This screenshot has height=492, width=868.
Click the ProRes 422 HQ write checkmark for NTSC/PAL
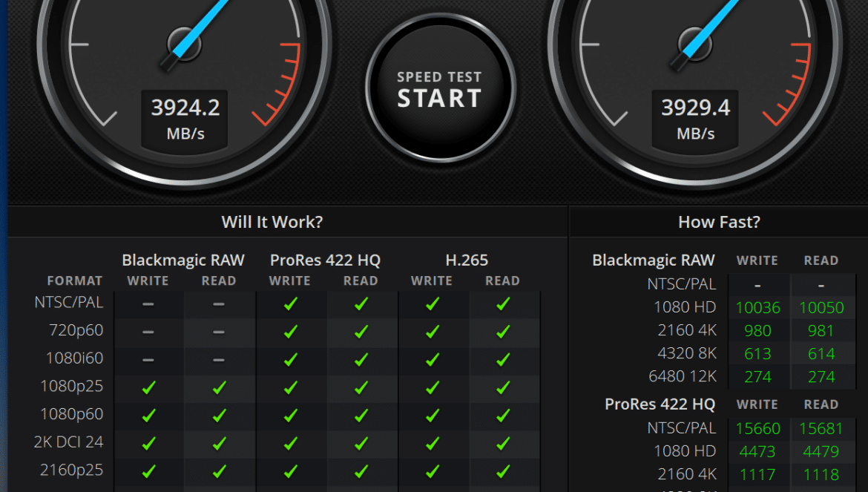pyautogui.click(x=290, y=304)
